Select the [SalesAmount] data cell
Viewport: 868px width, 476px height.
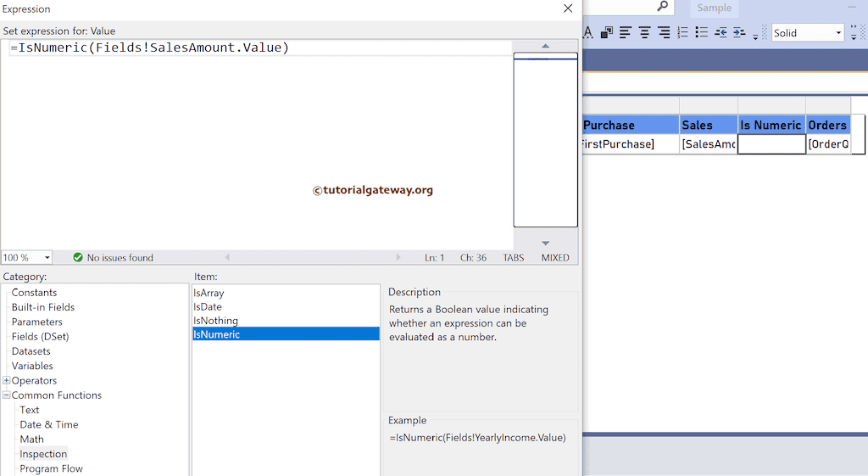click(709, 144)
